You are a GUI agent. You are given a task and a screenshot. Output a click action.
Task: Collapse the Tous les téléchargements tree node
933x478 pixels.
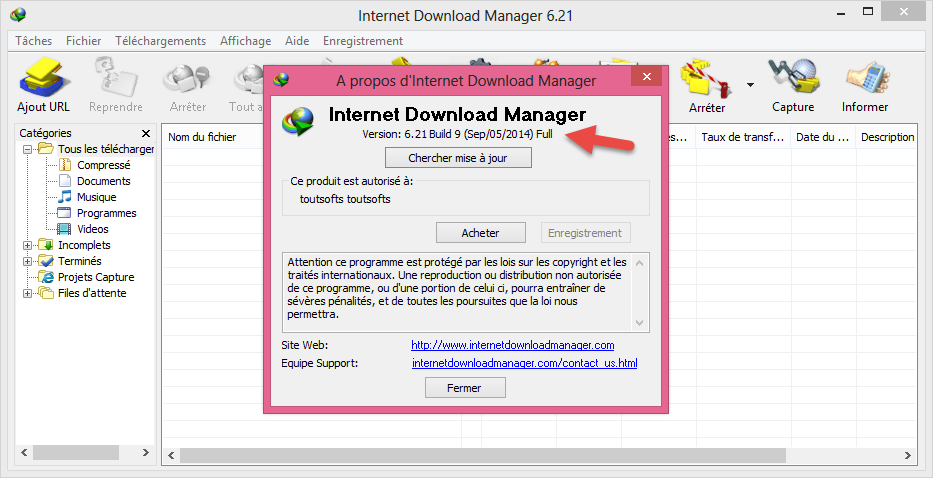[27, 149]
